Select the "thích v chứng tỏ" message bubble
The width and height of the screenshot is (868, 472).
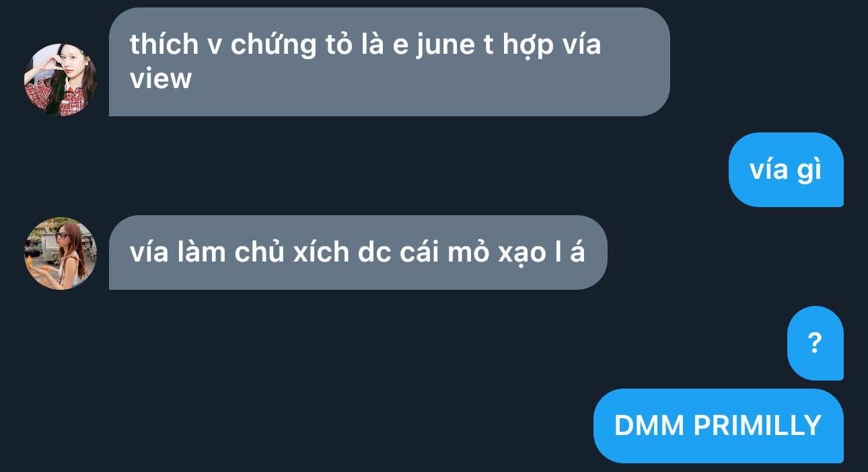pos(389,62)
